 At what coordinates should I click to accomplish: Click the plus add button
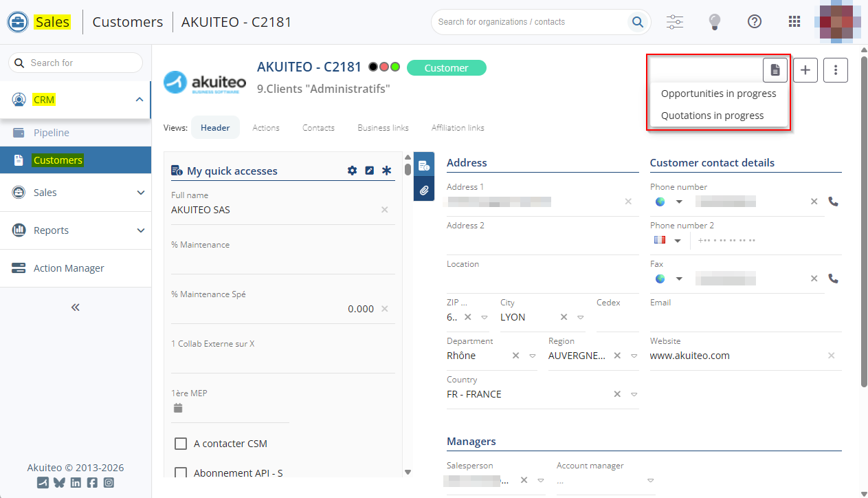(805, 70)
